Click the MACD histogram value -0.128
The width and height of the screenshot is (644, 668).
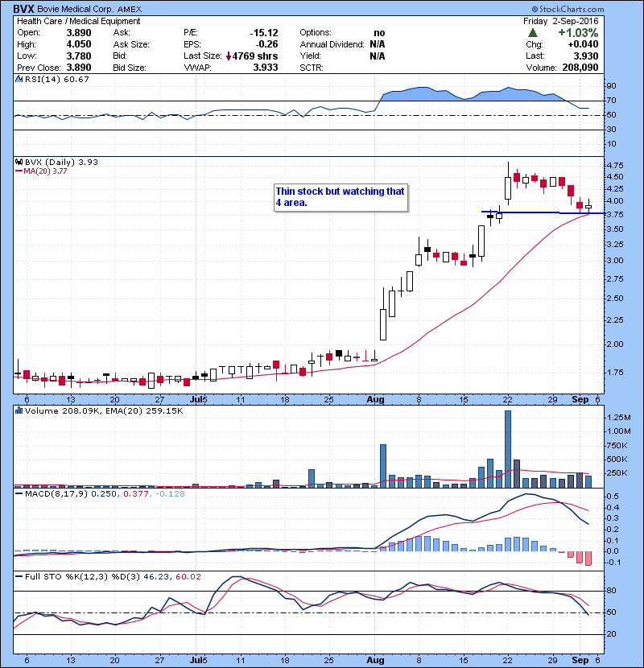click(170, 494)
